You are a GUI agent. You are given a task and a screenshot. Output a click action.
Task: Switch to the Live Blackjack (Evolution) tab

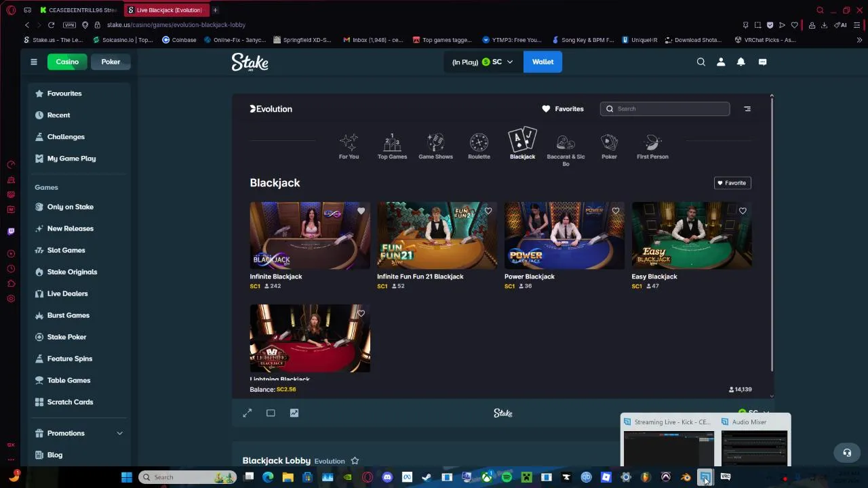(x=166, y=10)
